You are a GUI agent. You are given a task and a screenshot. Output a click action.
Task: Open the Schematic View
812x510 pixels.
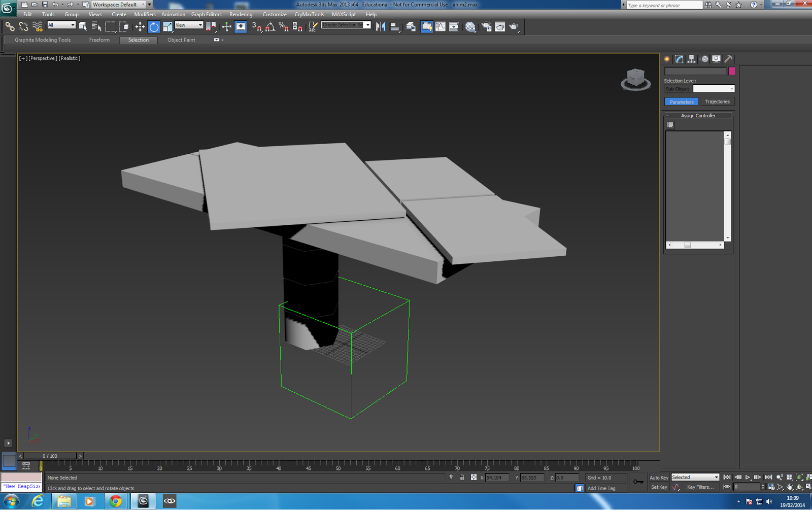(x=454, y=26)
